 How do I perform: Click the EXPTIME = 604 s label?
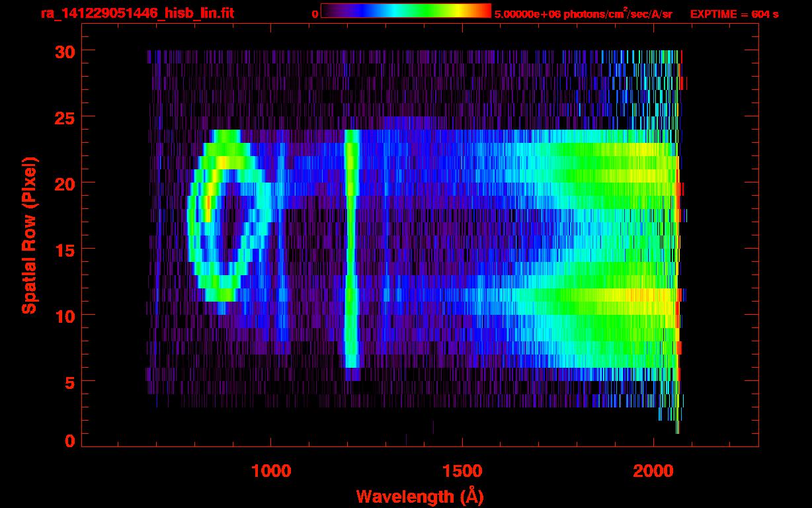734,14
